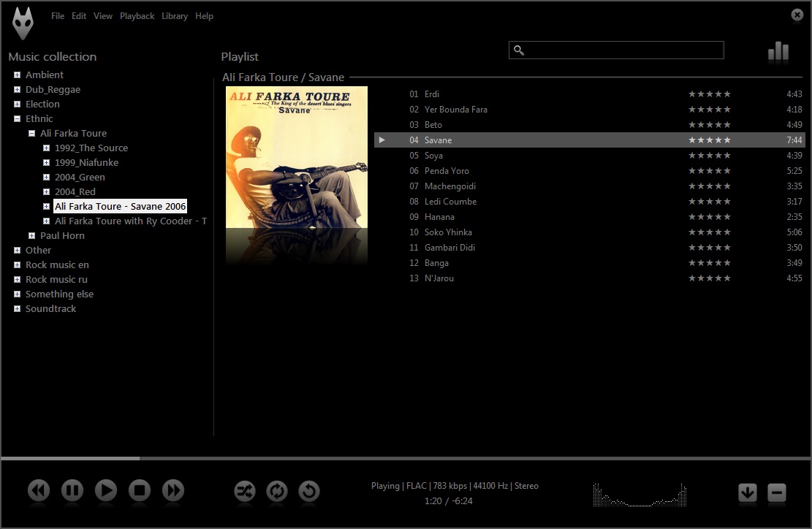Pause playback with the pause button
This screenshot has height=529, width=812.
[72, 490]
